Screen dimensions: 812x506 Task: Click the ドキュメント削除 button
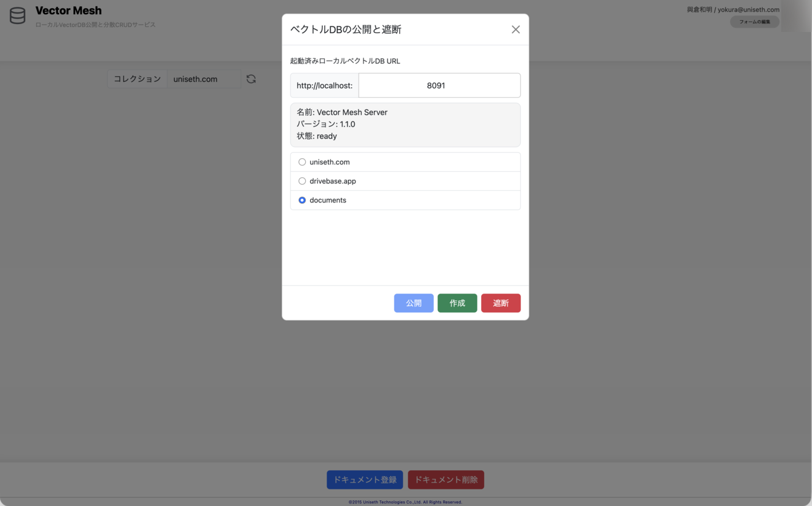(446, 480)
